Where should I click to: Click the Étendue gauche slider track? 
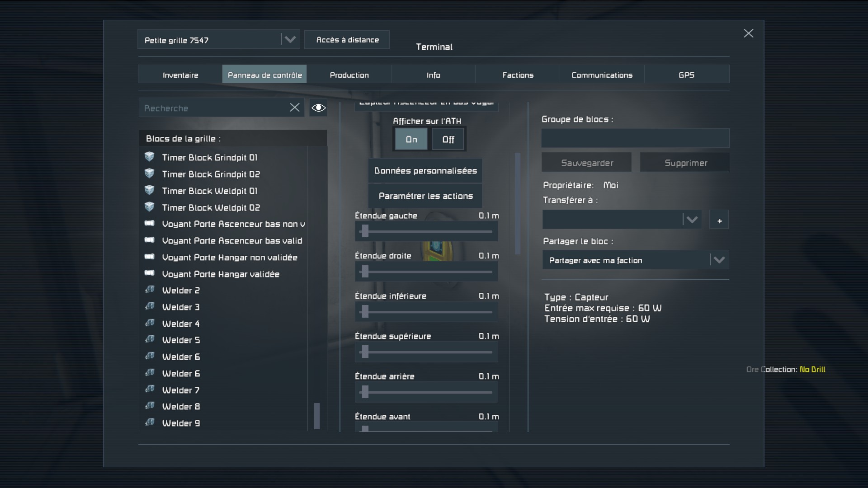coord(426,232)
